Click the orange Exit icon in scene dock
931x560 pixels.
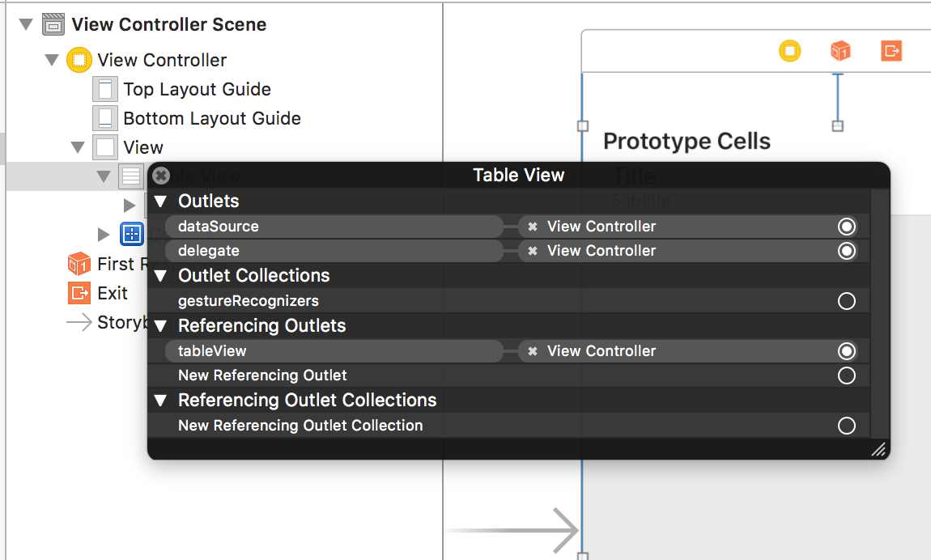tap(891, 52)
